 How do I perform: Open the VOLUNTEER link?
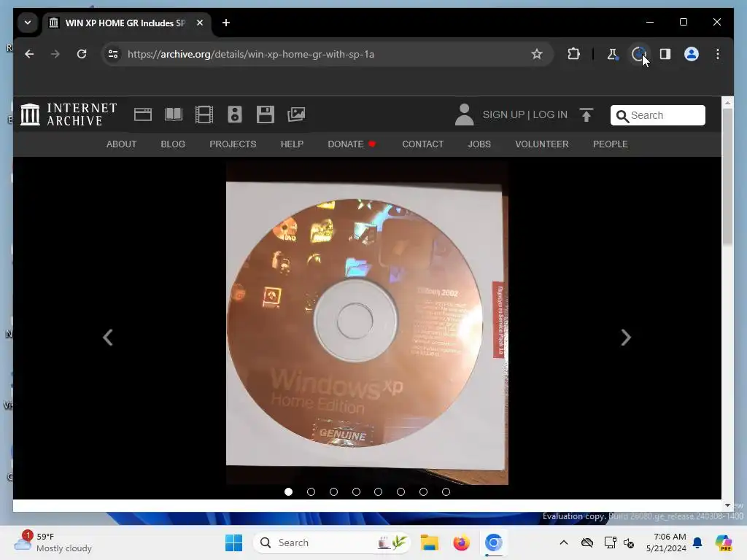pyautogui.click(x=542, y=144)
